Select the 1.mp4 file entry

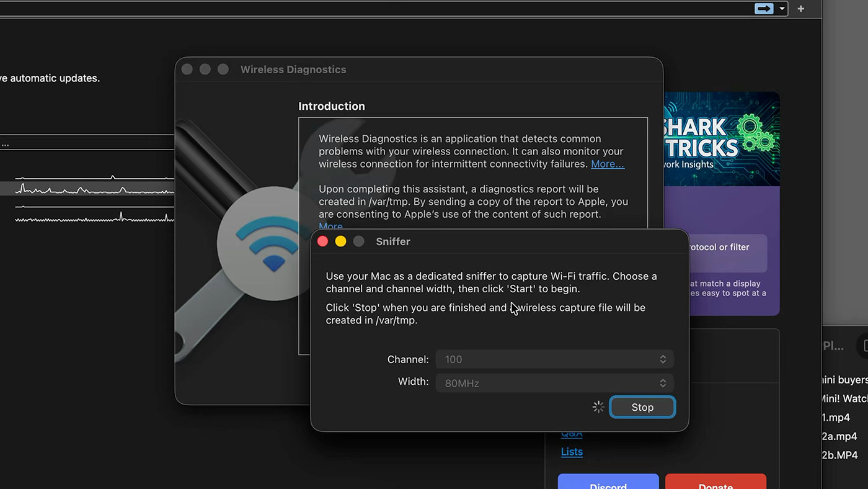(x=836, y=418)
